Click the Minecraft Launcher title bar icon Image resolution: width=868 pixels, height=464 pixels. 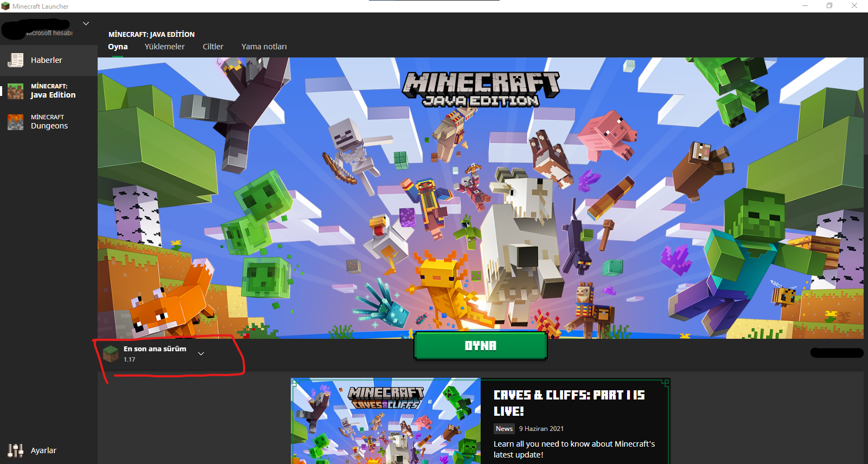[5, 6]
